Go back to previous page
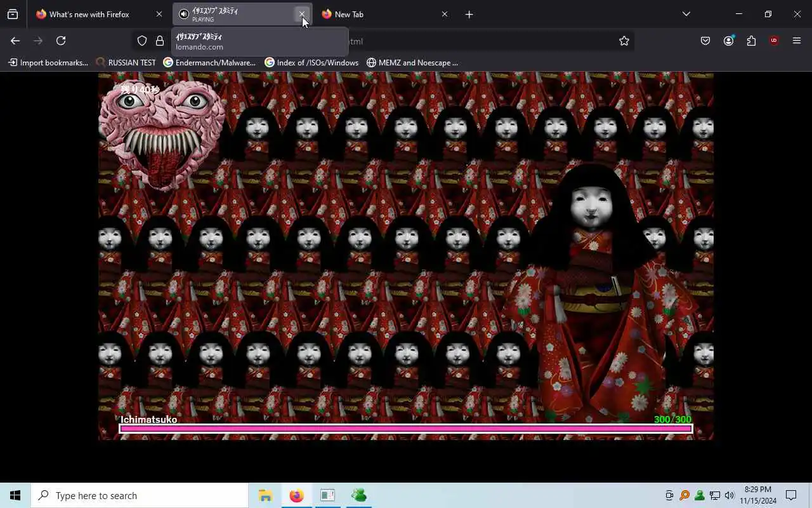Viewport: 812px width, 508px height. (x=15, y=41)
